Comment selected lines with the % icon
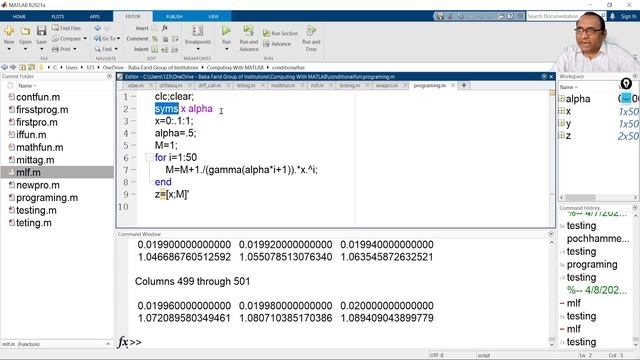Viewport: 640px width, 360px height. tap(155, 39)
